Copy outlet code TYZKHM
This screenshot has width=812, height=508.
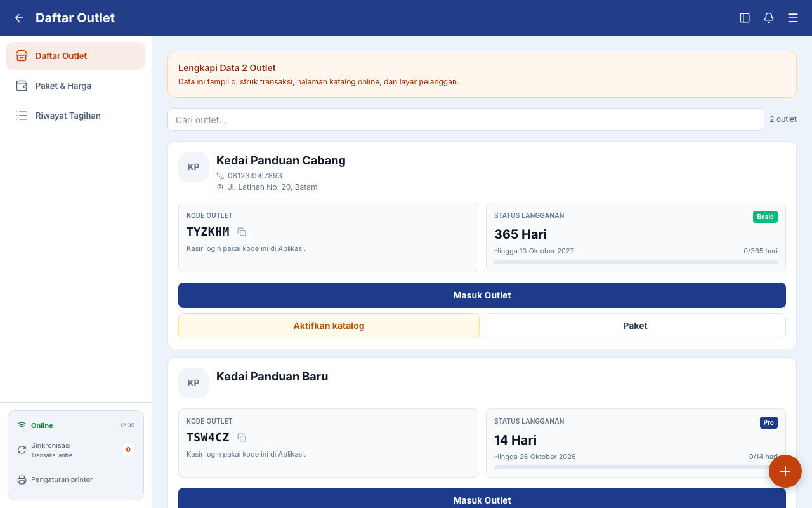coord(242,232)
